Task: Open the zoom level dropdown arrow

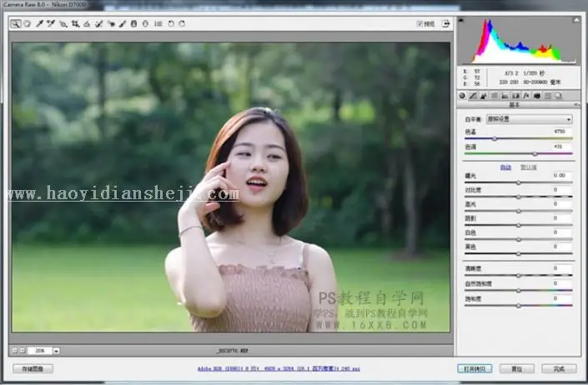Action: (56, 351)
